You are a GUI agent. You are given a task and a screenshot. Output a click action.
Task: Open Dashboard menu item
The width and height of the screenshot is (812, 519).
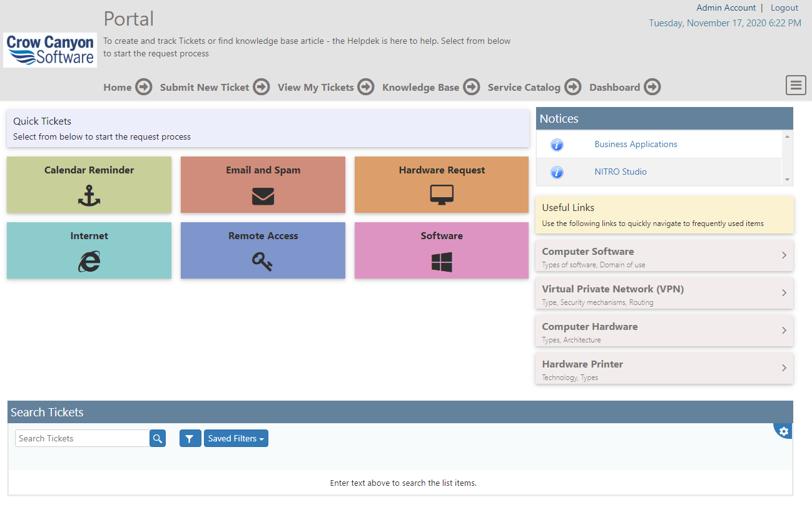click(615, 87)
